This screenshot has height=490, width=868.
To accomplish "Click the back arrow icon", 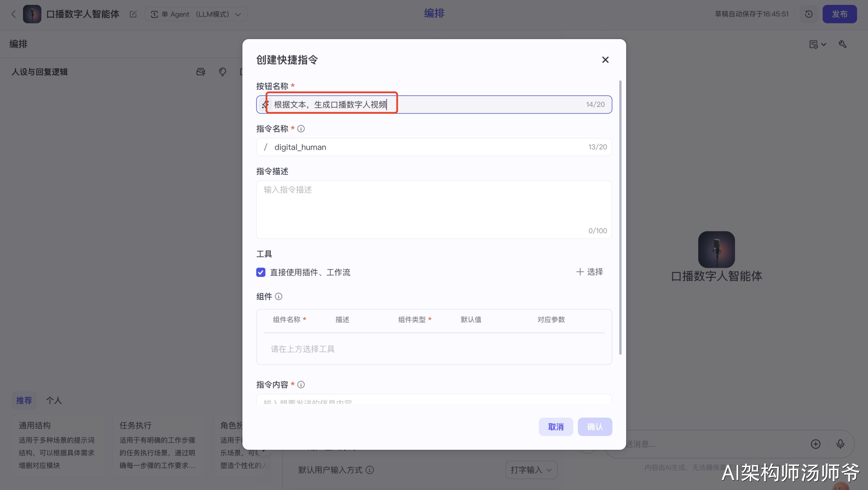I will click(x=14, y=14).
